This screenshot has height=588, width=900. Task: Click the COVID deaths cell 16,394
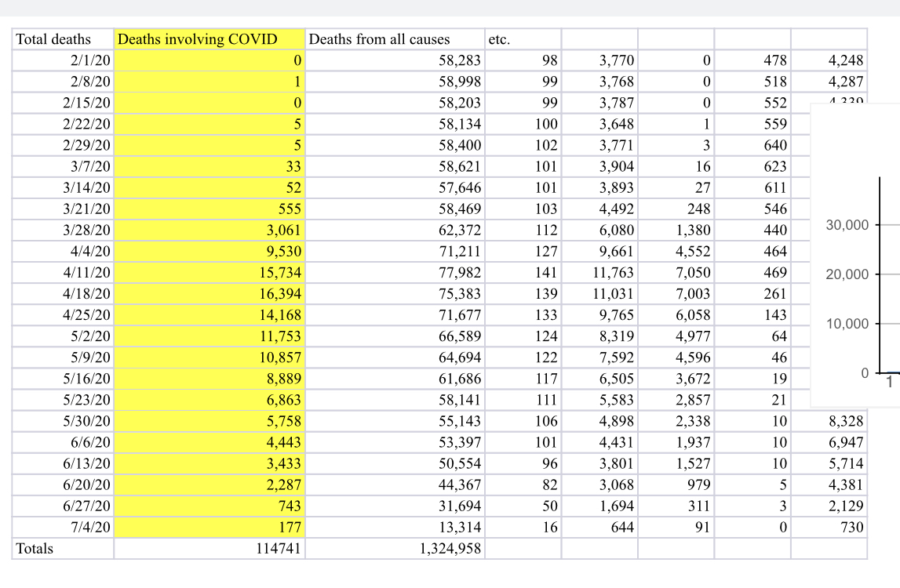click(x=210, y=294)
